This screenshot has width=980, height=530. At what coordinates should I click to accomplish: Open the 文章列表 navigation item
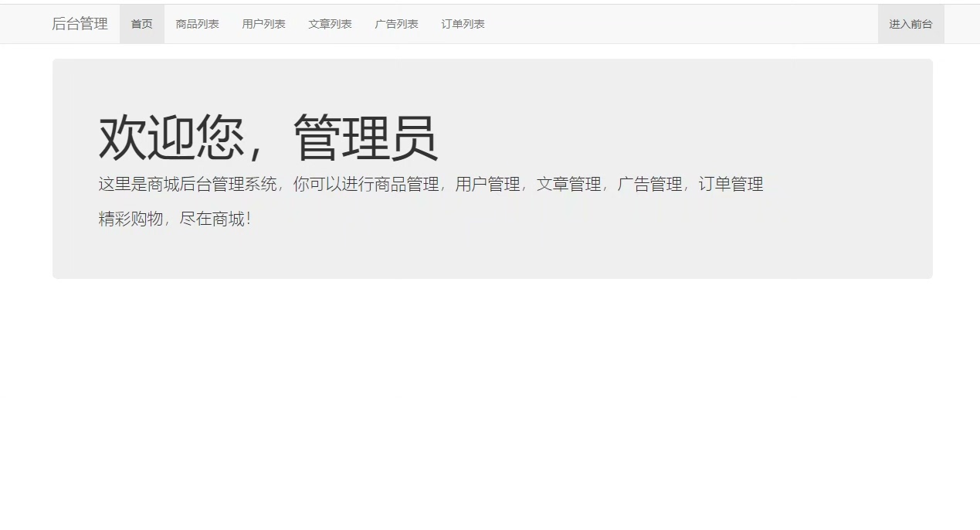coord(331,24)
